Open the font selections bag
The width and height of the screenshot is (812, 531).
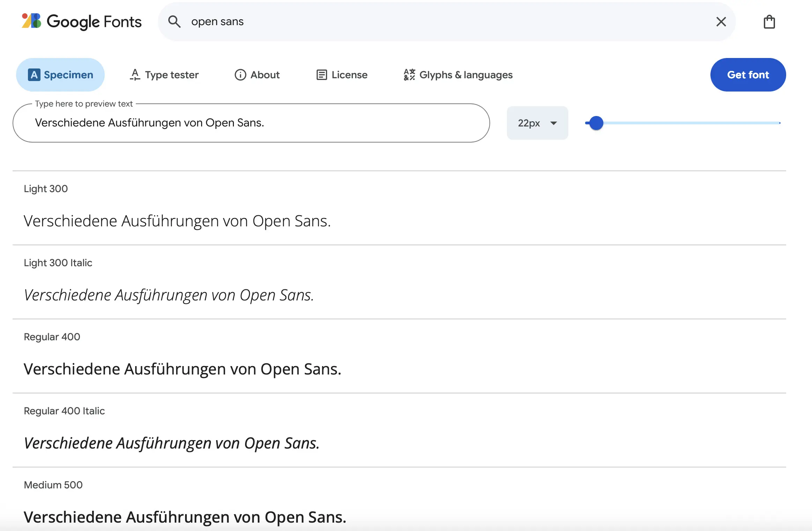(769, 22)
